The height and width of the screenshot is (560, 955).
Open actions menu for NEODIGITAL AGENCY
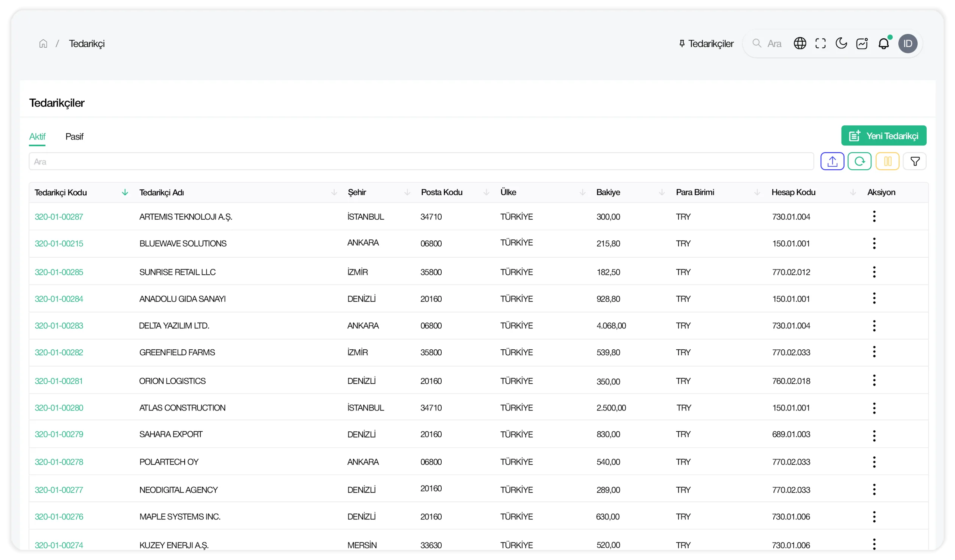tap(875, 490)
